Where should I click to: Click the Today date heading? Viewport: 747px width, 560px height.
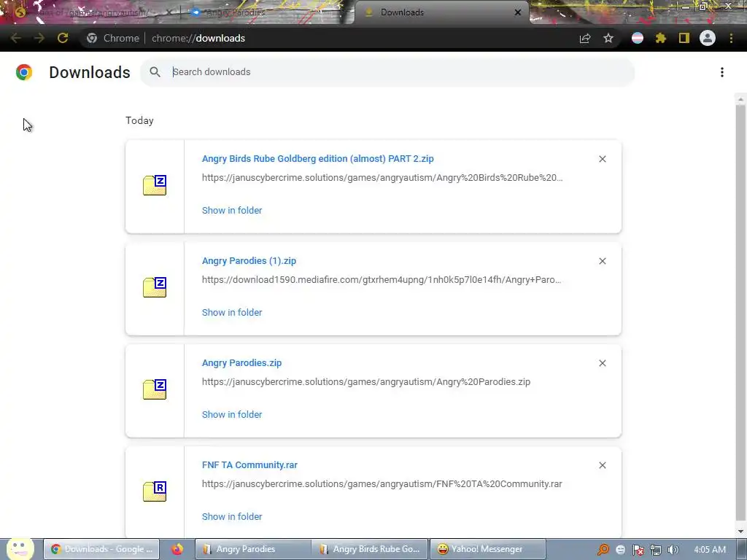click(139, 120)
